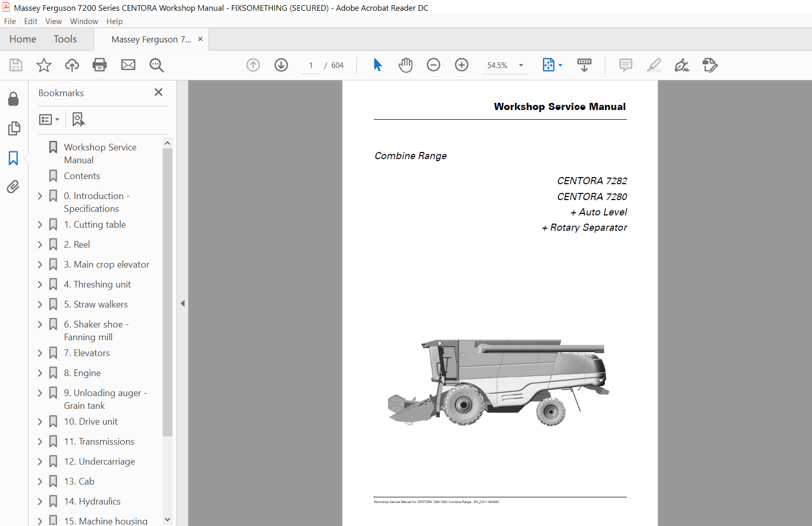Click the stamp tool icon
The image size is (812, 526).
(x=710, y=65)
